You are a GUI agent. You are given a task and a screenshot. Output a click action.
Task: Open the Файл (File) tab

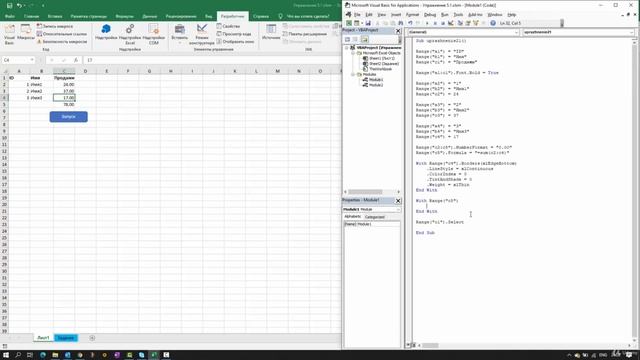click(10, 16)
